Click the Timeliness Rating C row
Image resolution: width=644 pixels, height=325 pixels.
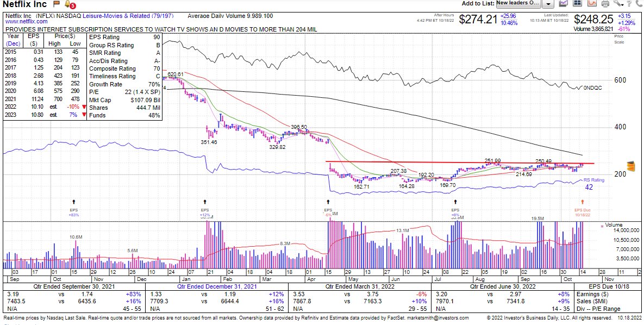point(124,77)
